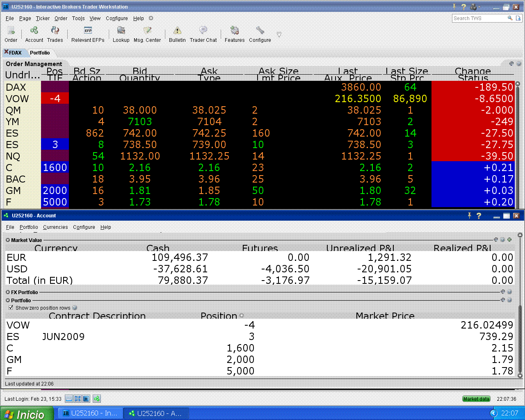This screenshot has width=525, height=420.
Task: Click the Search TWS input field
Action: point(479,18)
